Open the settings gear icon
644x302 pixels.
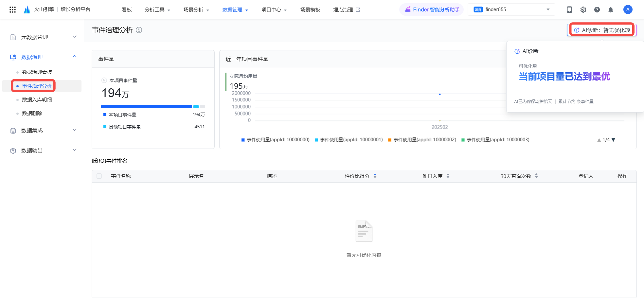(583, 10)
